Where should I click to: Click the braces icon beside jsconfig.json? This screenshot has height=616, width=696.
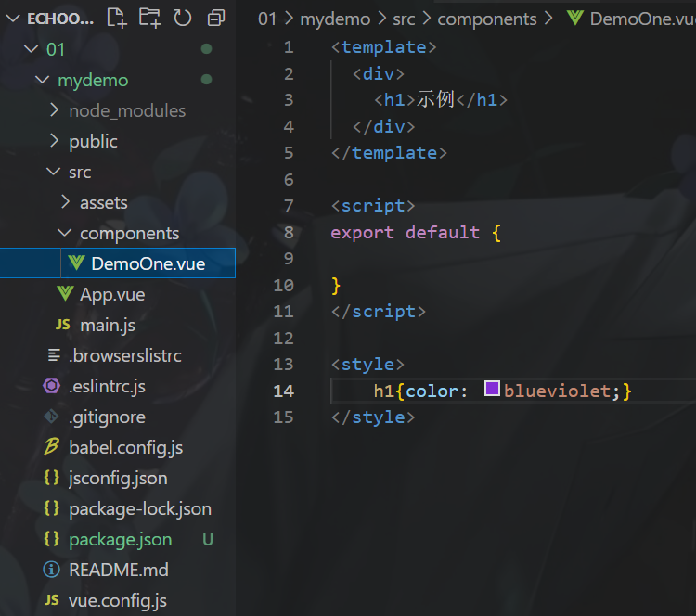pos(51,478)
